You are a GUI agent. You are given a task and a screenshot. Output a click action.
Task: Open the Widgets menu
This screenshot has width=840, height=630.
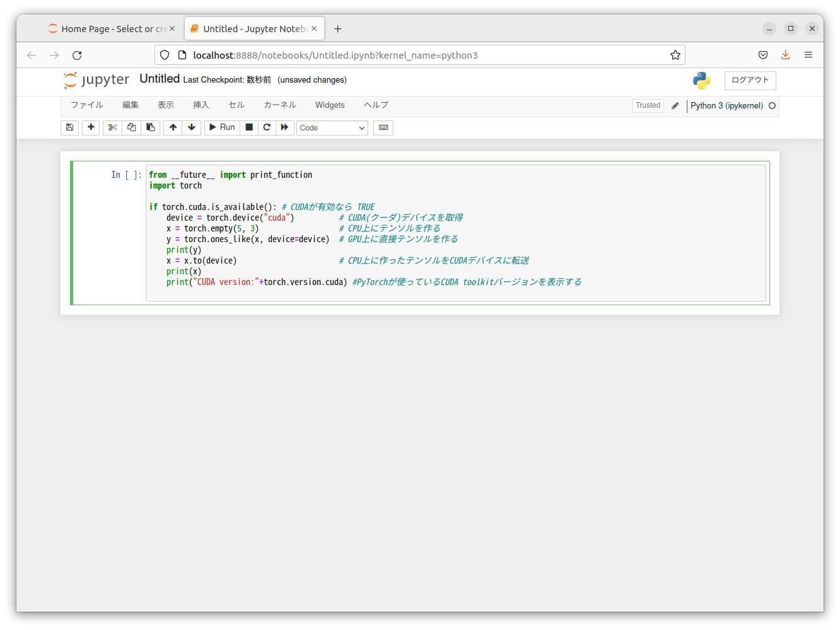[x=330, y=105]
